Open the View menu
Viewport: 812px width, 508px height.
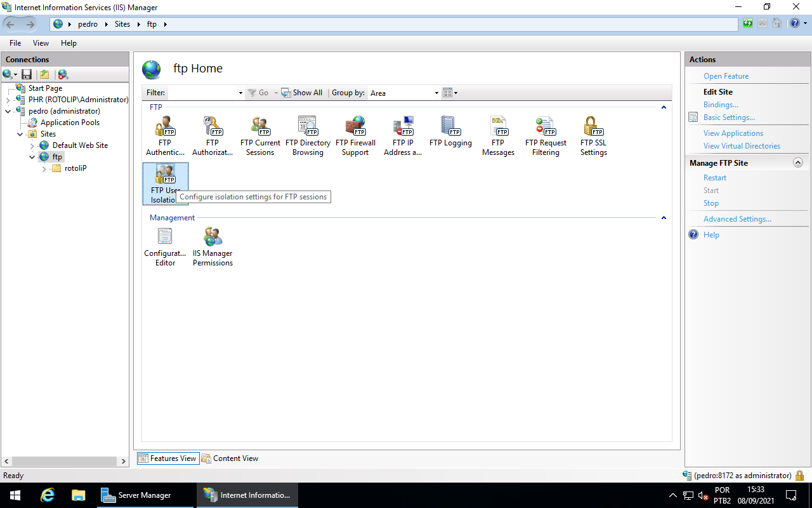click(41, 43)
